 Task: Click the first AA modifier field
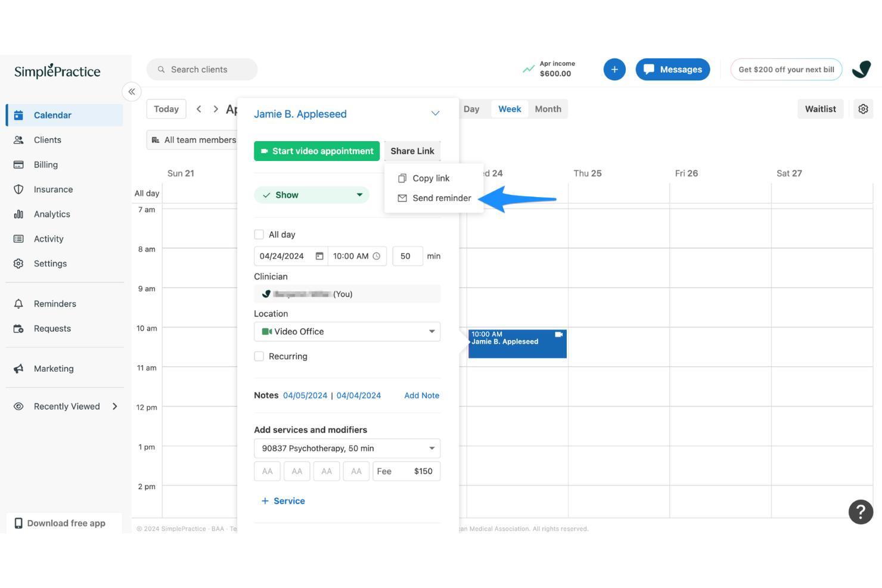click(x=268, y=471)
